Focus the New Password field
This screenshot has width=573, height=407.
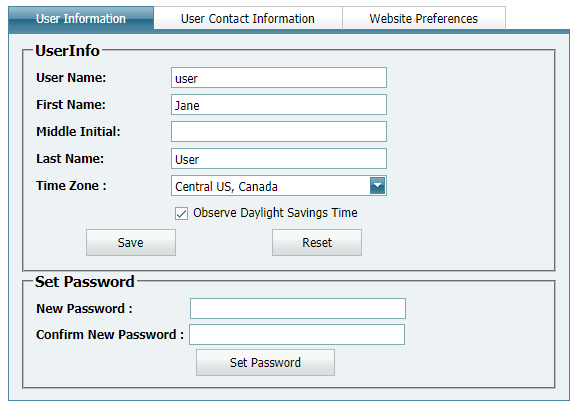point(298,308)
